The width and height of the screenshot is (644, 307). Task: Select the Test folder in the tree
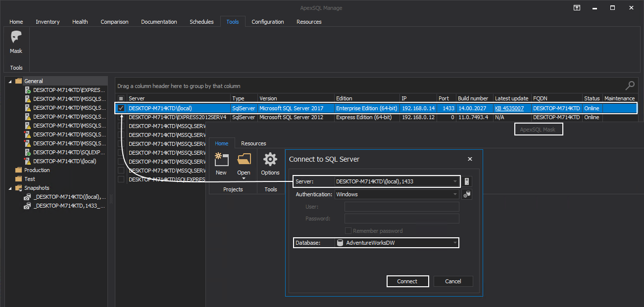tap(30, 179)
